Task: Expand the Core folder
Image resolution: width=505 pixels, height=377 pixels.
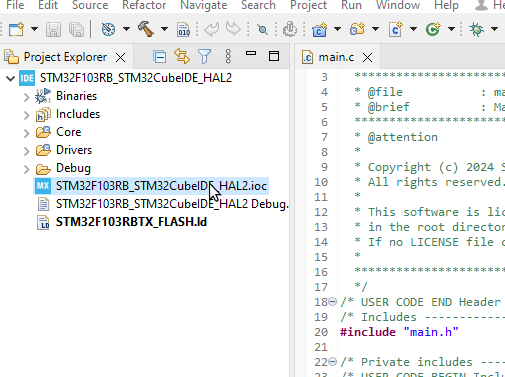Action: 27,133
